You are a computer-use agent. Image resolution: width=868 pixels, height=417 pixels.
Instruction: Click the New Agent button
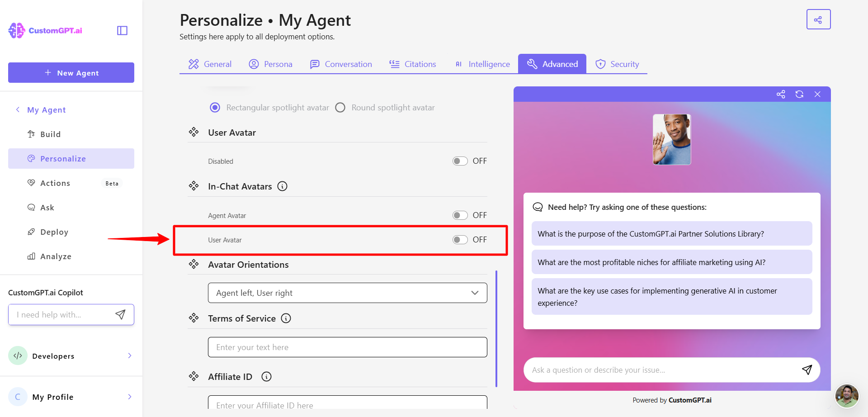coord(71,73)
